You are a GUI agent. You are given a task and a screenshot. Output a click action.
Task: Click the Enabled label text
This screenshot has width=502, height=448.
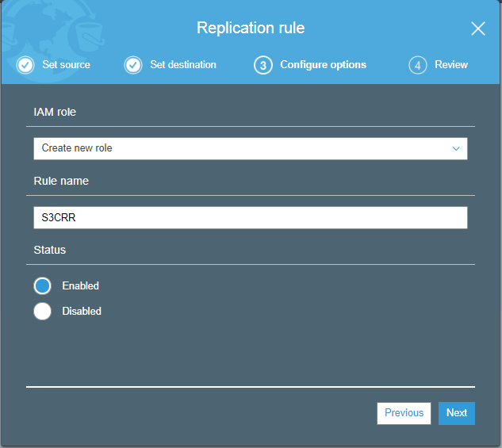tap(81, 285)
